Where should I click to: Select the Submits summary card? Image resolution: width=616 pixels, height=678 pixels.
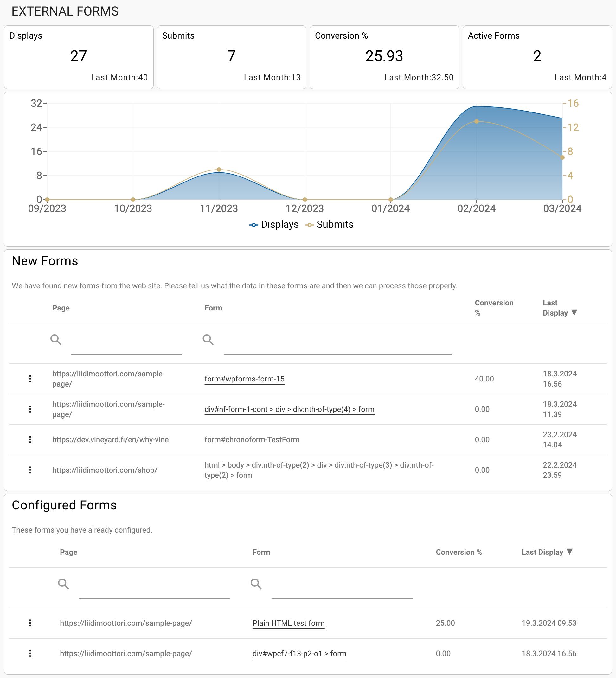coord(231,57)
